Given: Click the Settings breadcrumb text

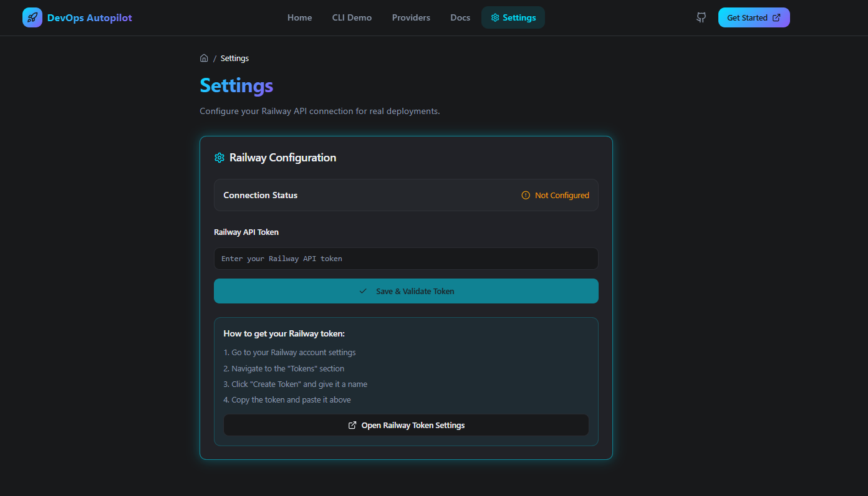Looking at the screenshot, I should tap(234, 58).
